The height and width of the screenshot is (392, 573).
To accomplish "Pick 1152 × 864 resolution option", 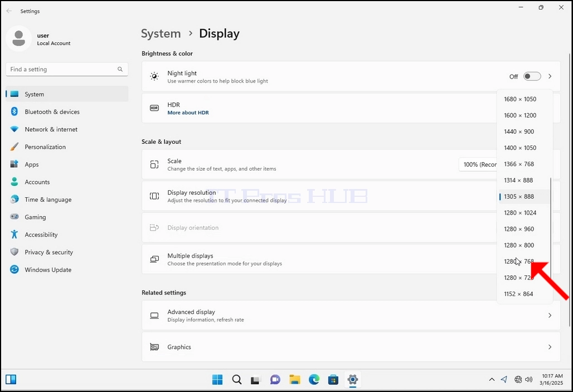I will tap(524, 294).
